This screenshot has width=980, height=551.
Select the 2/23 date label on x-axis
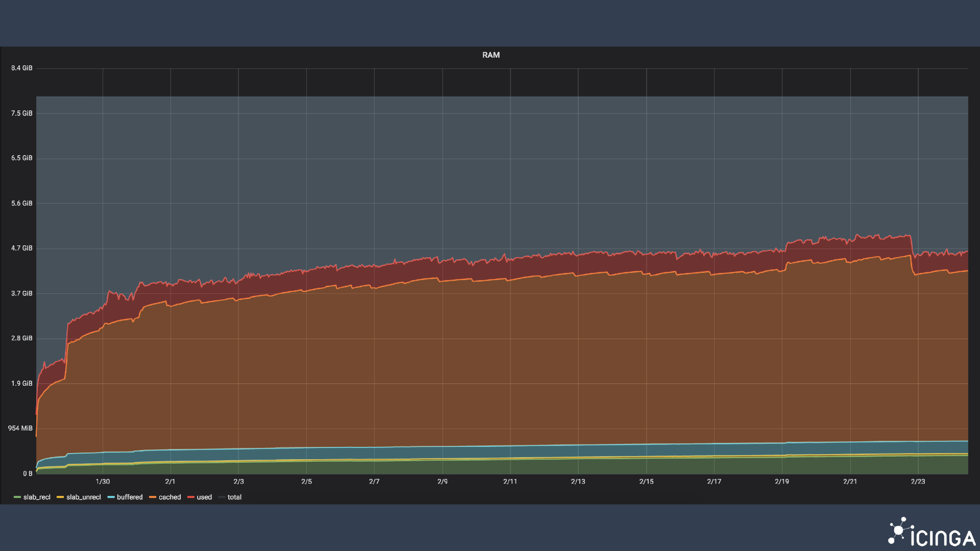tap(919, 481)
